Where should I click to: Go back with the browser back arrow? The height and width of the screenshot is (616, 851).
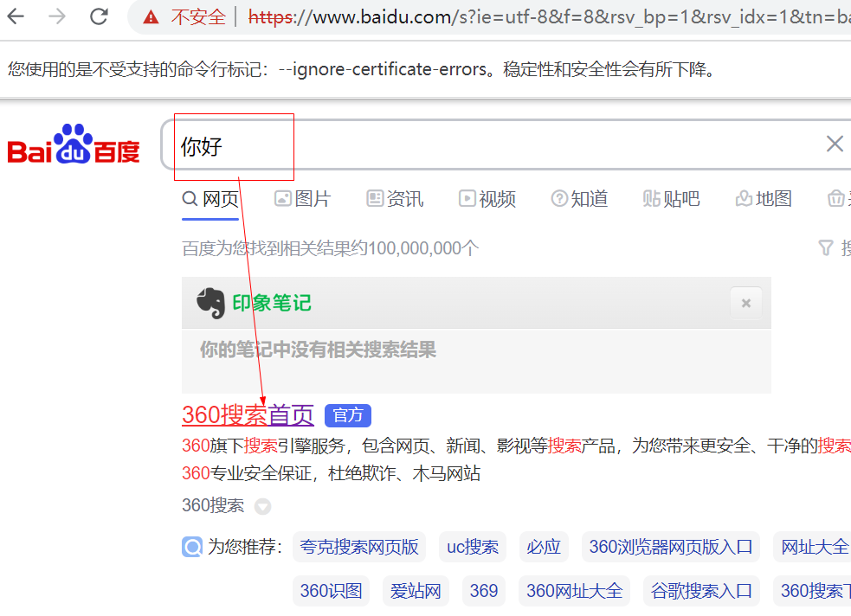click(16, 16)
